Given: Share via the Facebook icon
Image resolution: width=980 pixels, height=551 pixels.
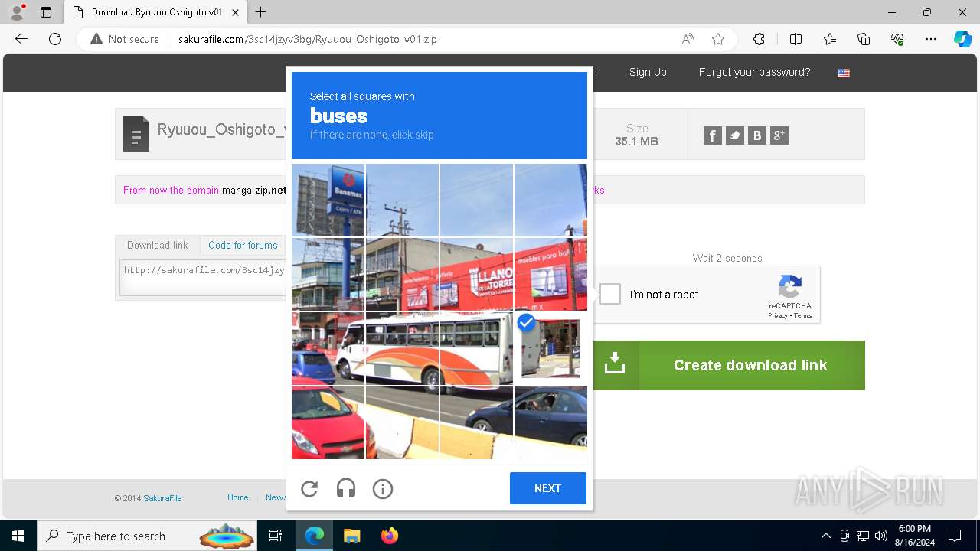Looking at the screenshot, I should click(713, 135).
